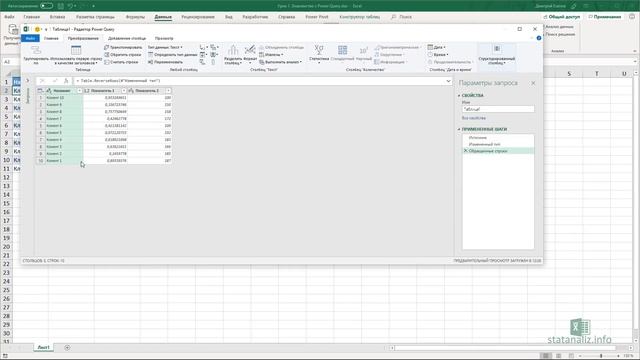Click the Excel add sheet plus icon
This screenshot has height=360, width=640.
[67, 347]
